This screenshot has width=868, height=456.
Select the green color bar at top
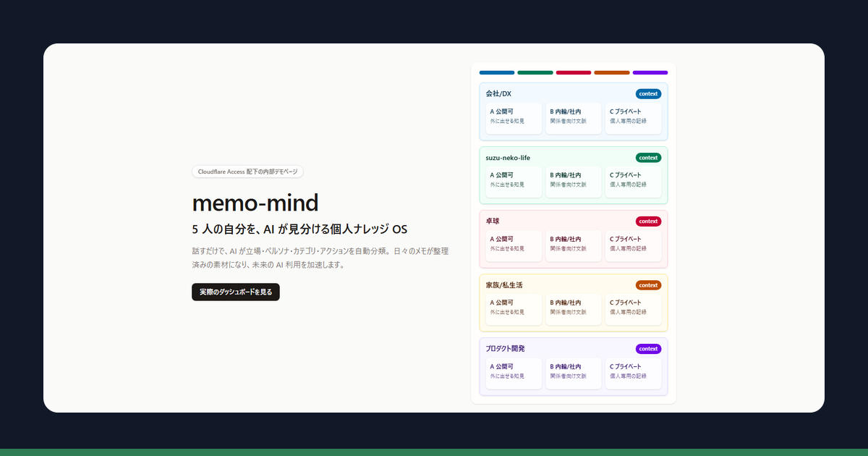tap(535, 72)
